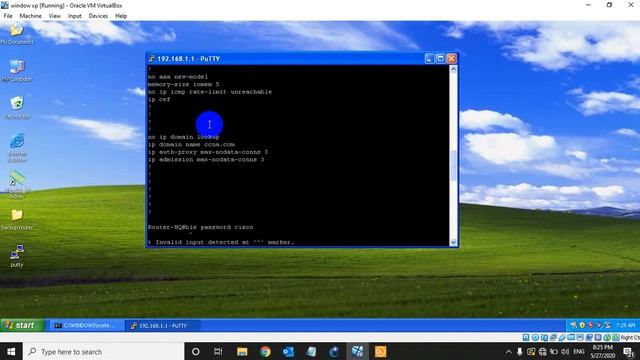Click the red XP tray icon

591,325
